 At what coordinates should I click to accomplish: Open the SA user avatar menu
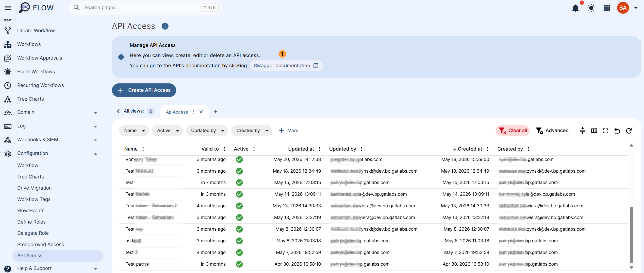coord(623,8)
